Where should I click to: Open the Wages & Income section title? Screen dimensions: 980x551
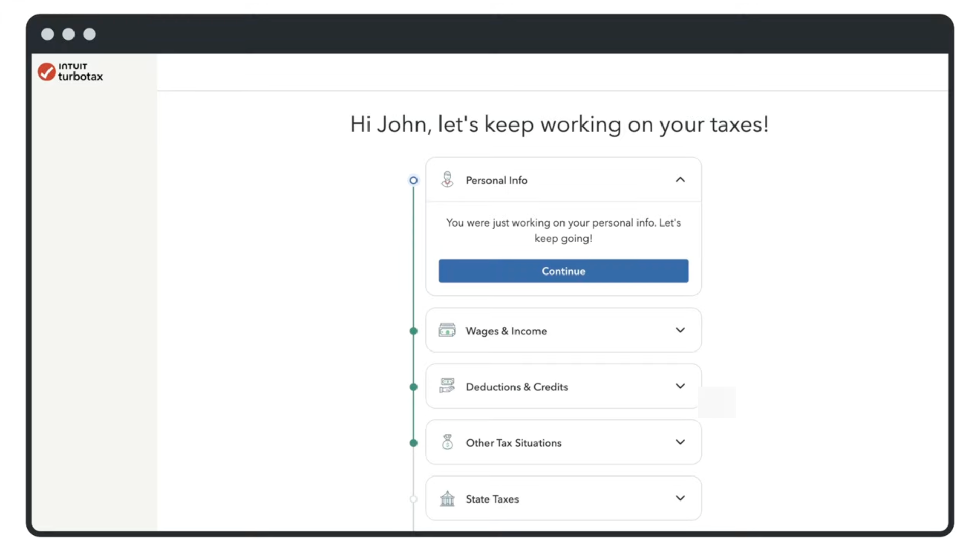click(x=506, y=331)
